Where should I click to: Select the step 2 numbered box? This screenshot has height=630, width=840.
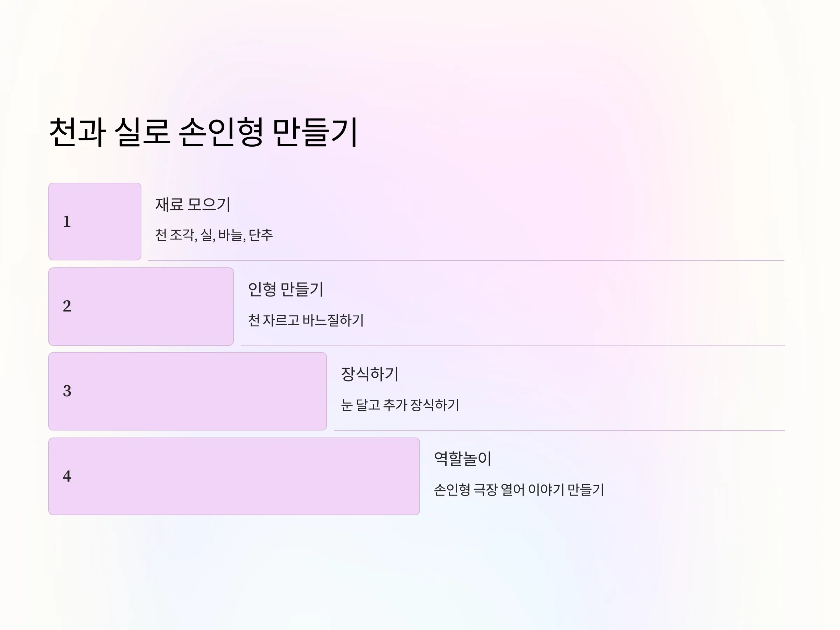point(141,307)
